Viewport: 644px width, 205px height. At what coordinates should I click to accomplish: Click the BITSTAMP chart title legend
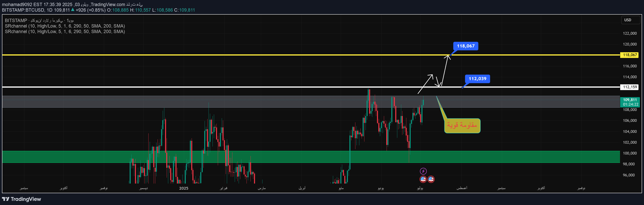pyautogui.click(x=39, y=20)
